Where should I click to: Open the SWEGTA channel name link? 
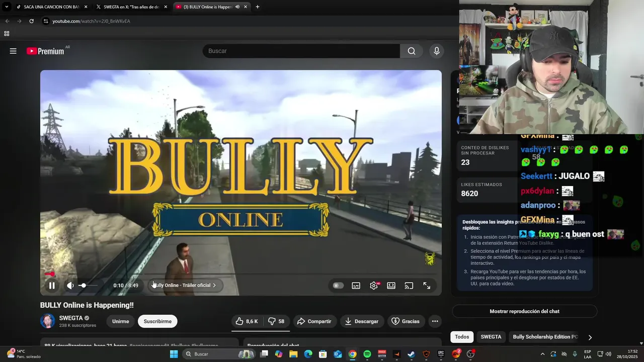(x=71, y=318)
